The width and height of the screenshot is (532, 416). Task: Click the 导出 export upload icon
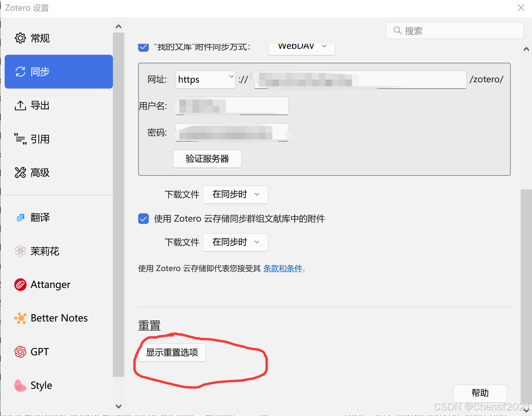tap(20, 105)
